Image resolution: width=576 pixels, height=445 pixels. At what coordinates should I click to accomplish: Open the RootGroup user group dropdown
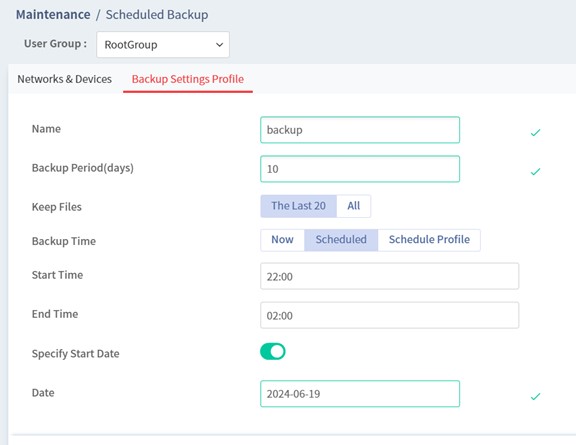pos(163,44)
